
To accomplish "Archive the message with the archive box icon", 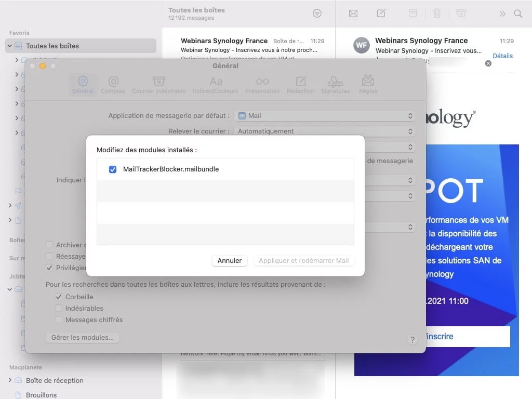I will [413, 13].
